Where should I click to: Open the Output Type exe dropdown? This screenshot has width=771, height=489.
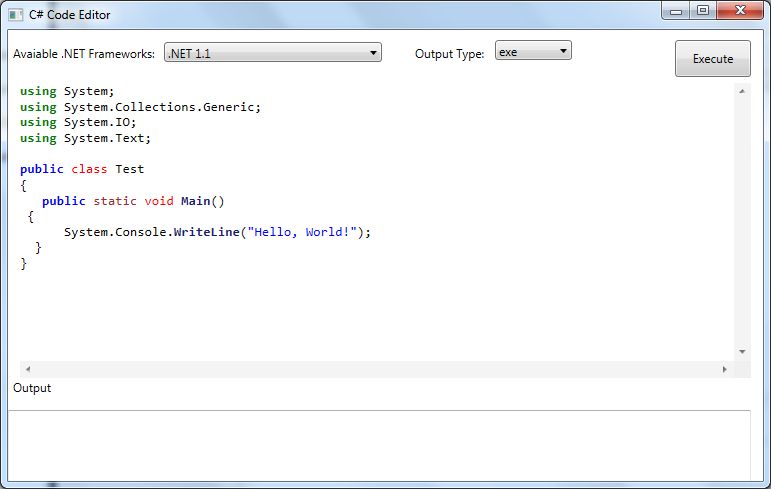click(533, 51)
